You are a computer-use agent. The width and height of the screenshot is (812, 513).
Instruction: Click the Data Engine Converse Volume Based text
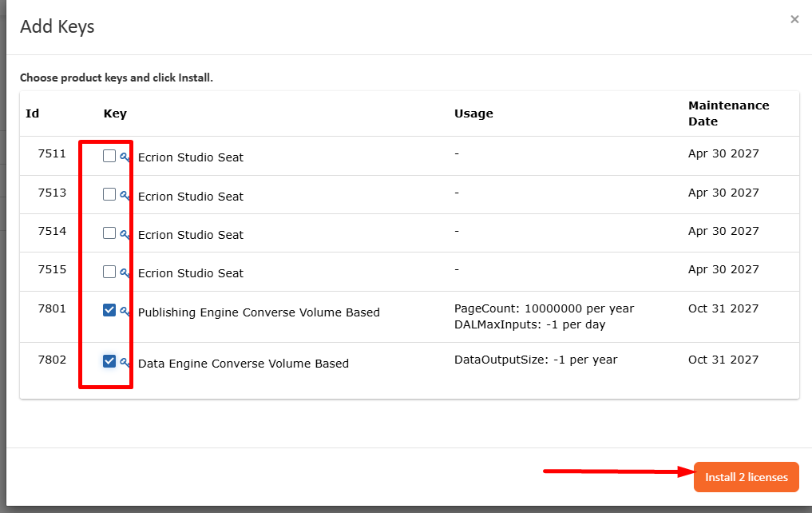(x=244, y=364)
